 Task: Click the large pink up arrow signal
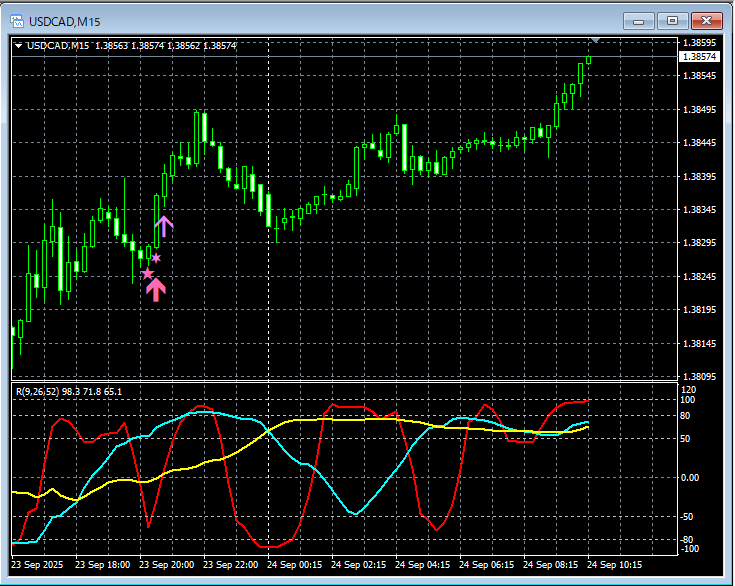click(156, 290)
